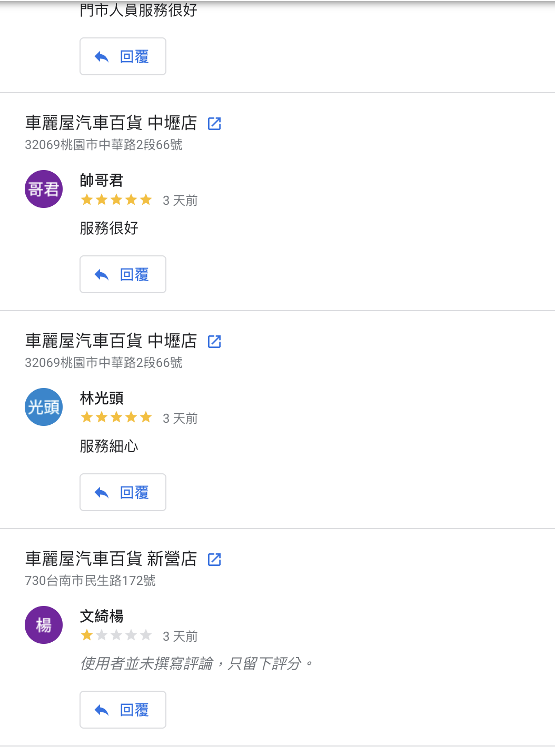Open 車麗屋汽車百貨 中壢店 title above 帥哥君
Image resolution: width=555 pixels, height=756 pixels.
pos(111,123)
